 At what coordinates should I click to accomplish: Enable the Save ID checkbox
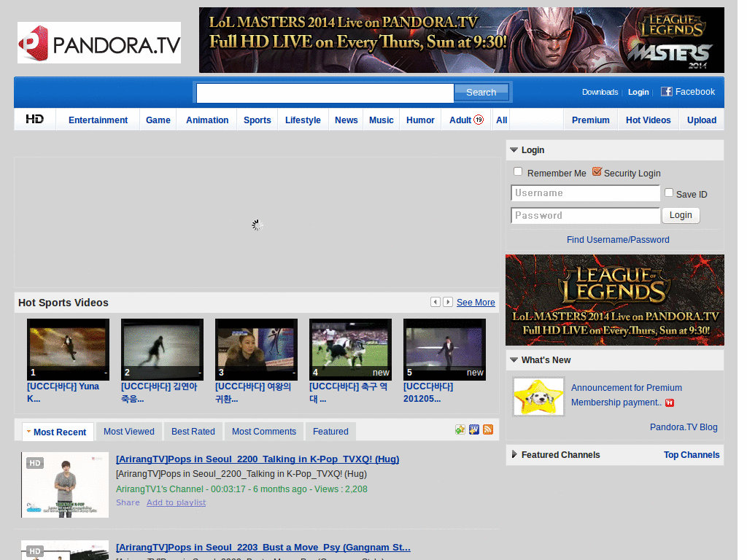(x=669, y=192)
